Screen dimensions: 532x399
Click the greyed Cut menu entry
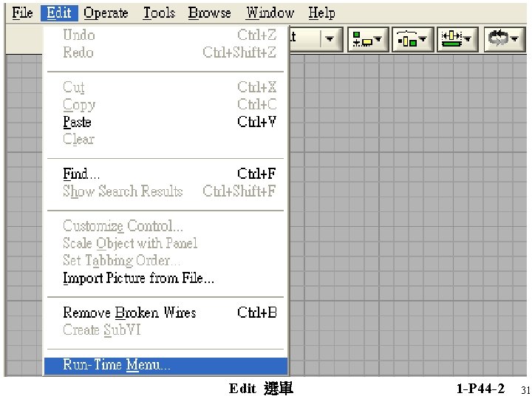pyautogui.click(x=166, y=87)
